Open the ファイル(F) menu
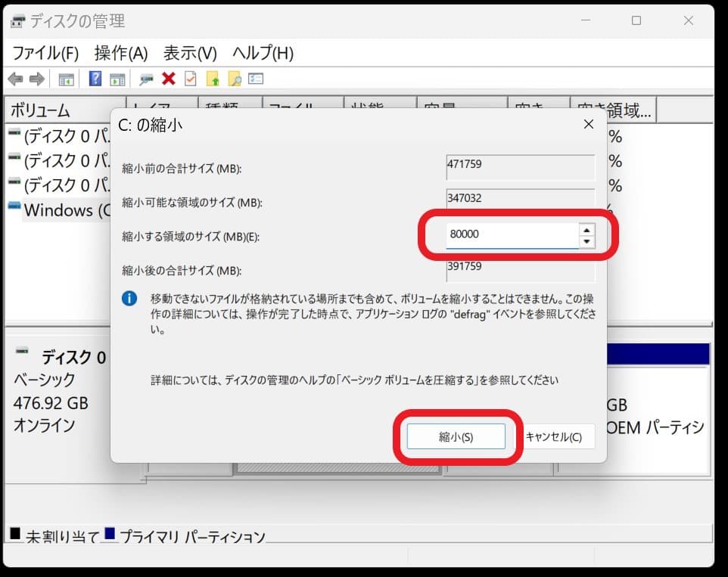728x577 pixels. (x=45, y=53)
